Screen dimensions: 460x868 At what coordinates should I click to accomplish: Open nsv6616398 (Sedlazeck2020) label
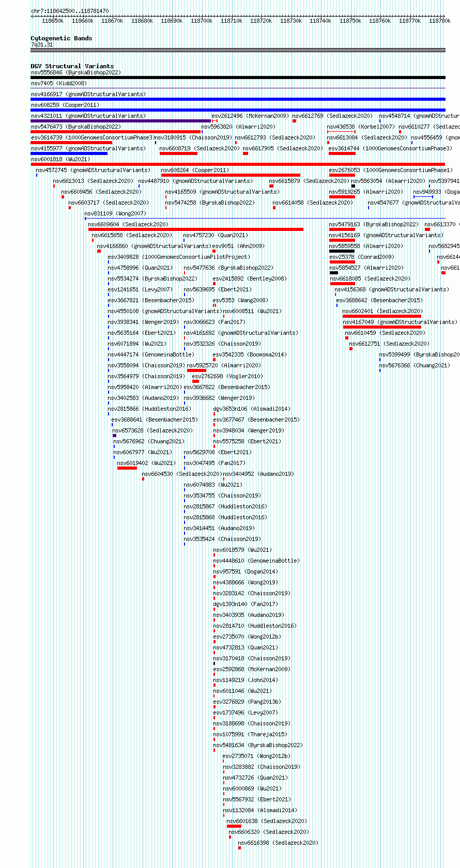[278, 843]
